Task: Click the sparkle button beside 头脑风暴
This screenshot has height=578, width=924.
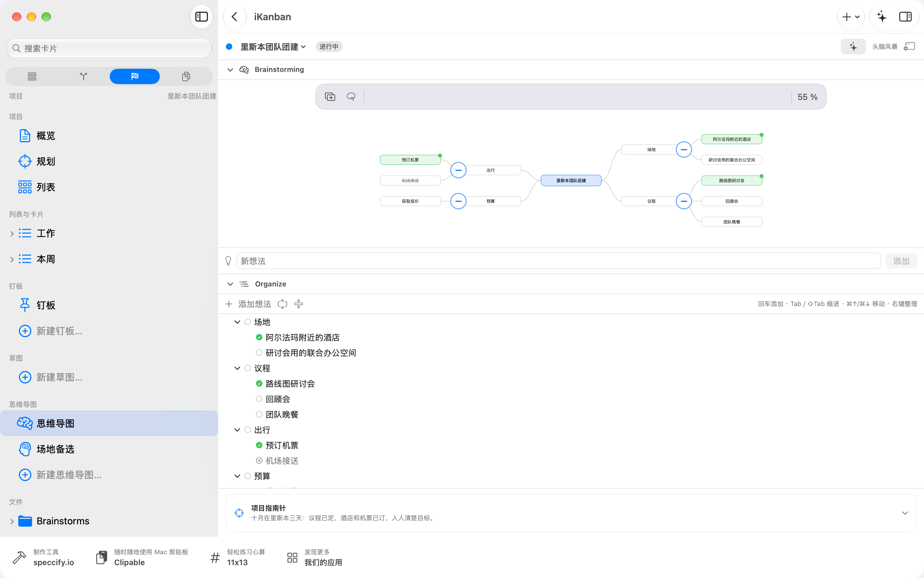Action: tap(853, 47)
